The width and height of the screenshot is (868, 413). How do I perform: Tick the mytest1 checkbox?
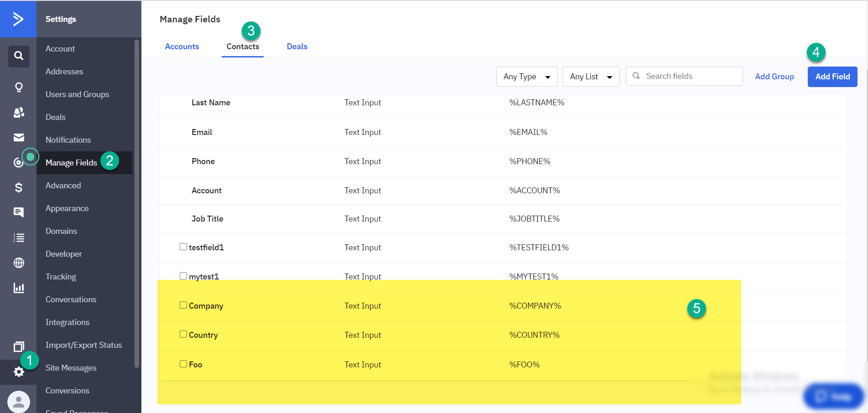[x=183, y=276]
